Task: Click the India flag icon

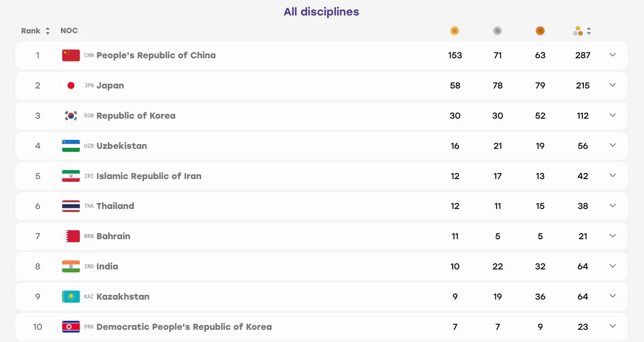Action: 71,266
